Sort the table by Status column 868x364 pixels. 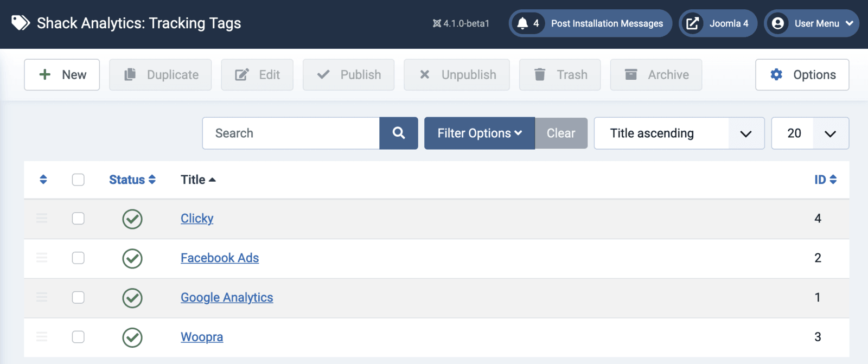click(x=132, y=180)
